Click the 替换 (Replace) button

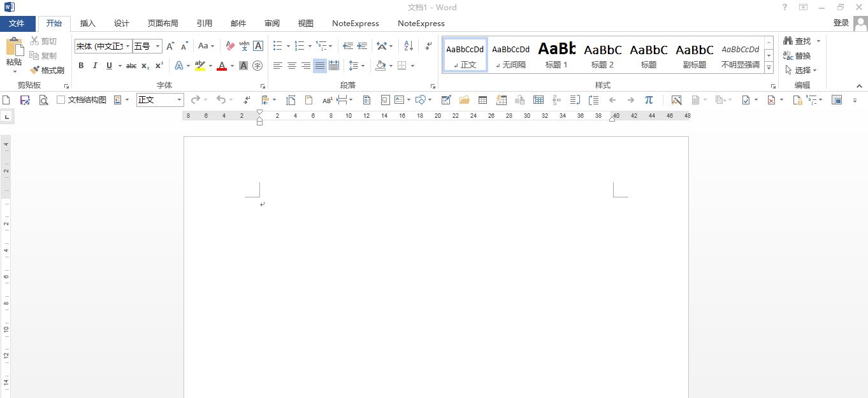point(797,56)
